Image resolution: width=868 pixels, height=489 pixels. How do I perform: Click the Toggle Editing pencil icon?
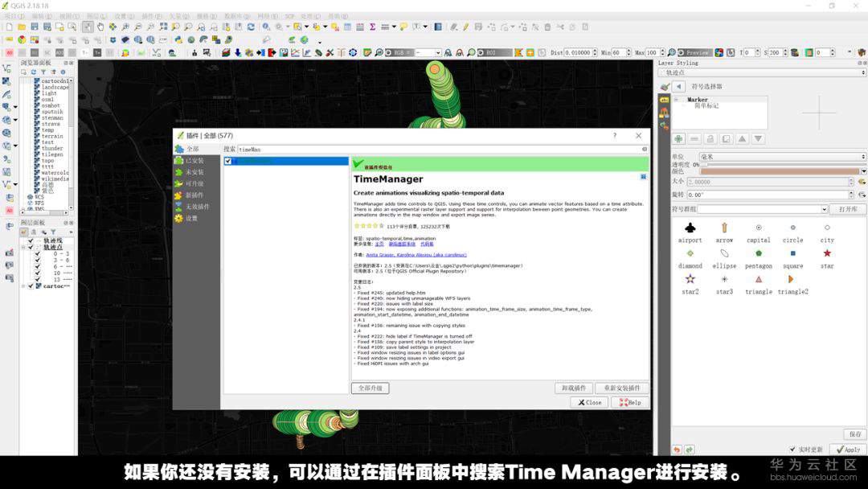point(465,27)
